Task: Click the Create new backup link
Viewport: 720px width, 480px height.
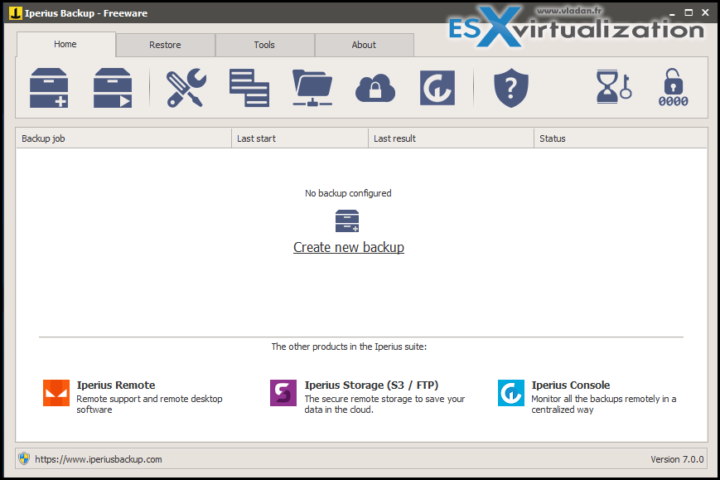Action: point(349,248)
